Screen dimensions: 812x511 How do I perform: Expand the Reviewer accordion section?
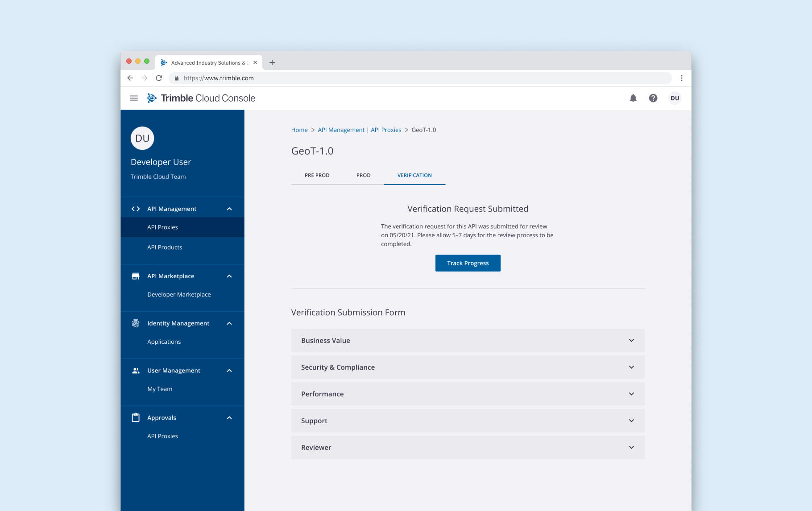(x=468, y=448)
